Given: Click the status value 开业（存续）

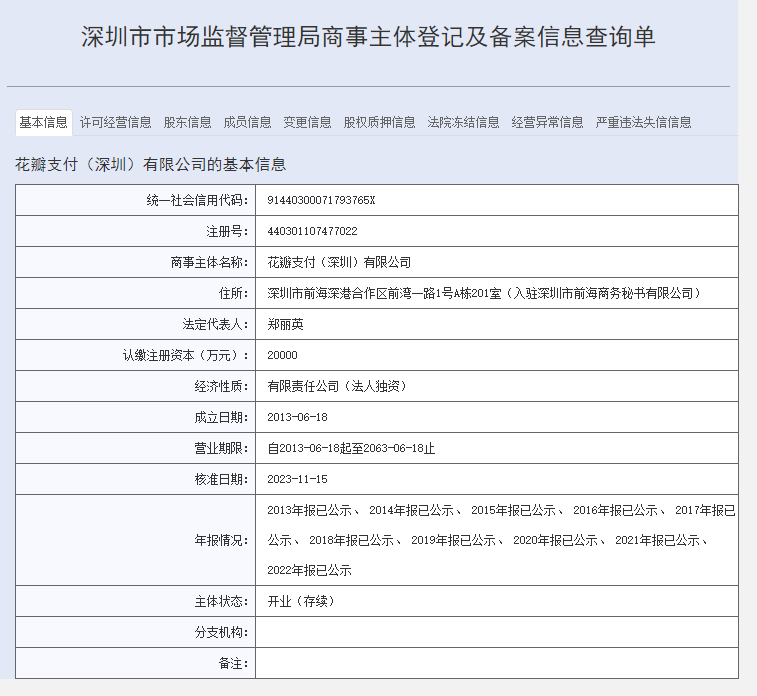Looking at the screenshot, I should (301, 601).
